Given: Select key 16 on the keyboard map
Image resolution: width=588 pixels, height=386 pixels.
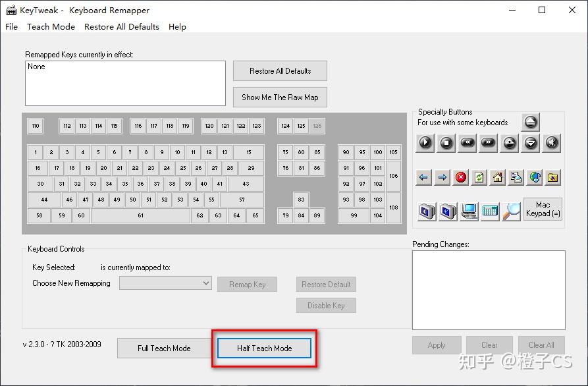Looking at the screenshot, I should [x=38, y=168].
